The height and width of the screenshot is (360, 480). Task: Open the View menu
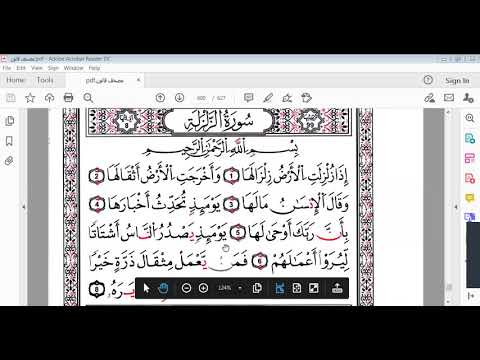click(x=37, y=68)
